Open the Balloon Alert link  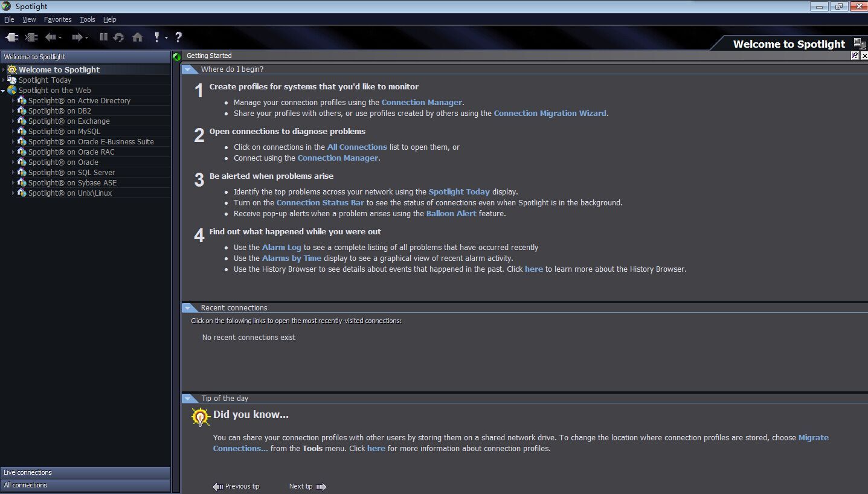(x=451, y=214)
